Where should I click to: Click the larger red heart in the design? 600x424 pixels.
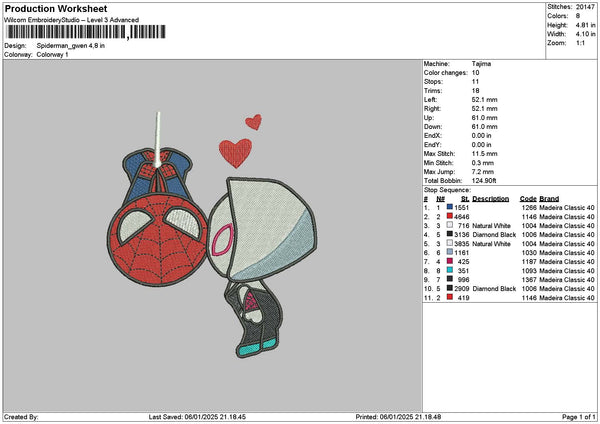tap(235, 153)
